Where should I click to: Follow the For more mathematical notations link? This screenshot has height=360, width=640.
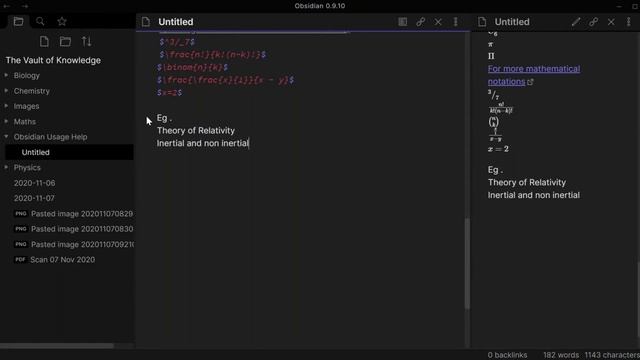coord(533,75)
